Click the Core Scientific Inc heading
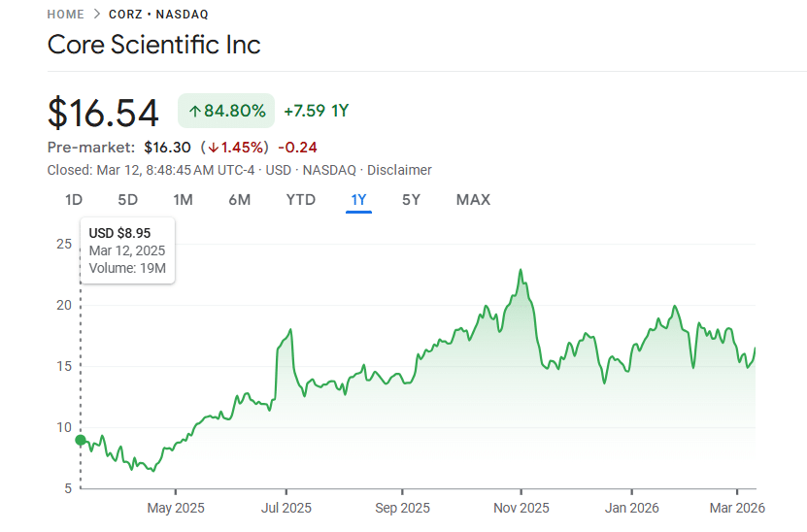Screen dimensions: 807x532 tap(154, 46)
